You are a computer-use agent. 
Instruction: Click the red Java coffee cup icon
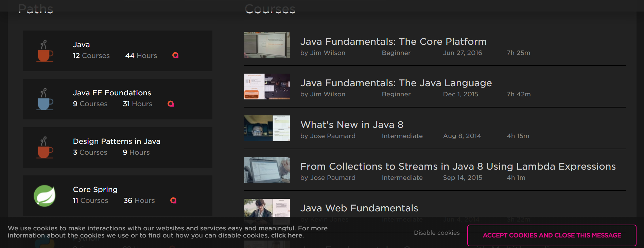[45, 52]
